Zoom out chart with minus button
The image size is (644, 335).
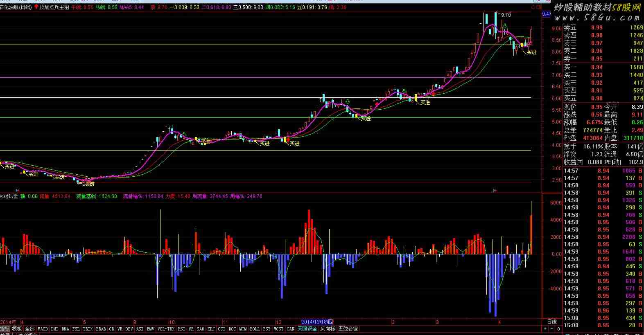pos(552,329)
